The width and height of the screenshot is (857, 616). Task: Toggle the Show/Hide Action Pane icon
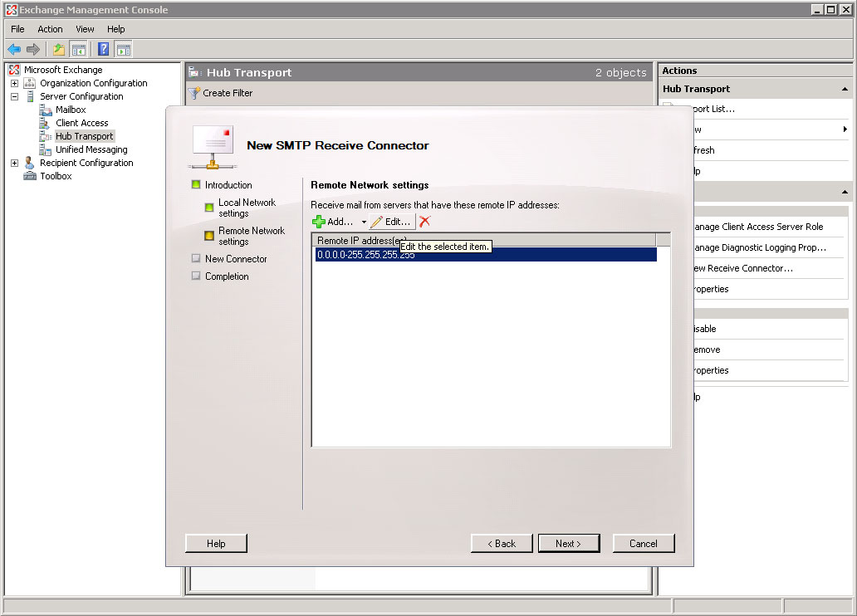124,50
